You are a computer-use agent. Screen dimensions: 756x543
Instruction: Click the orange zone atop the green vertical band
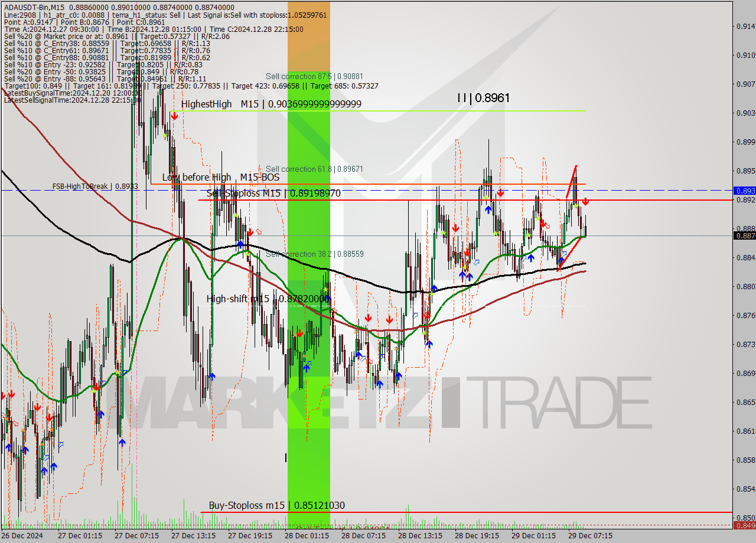(309, 37)
